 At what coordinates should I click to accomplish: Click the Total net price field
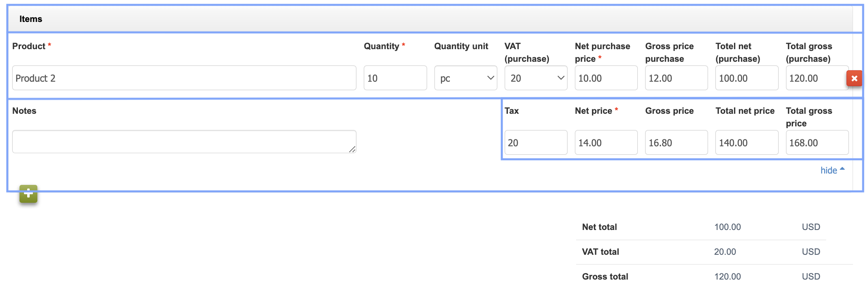coord(746,143)
